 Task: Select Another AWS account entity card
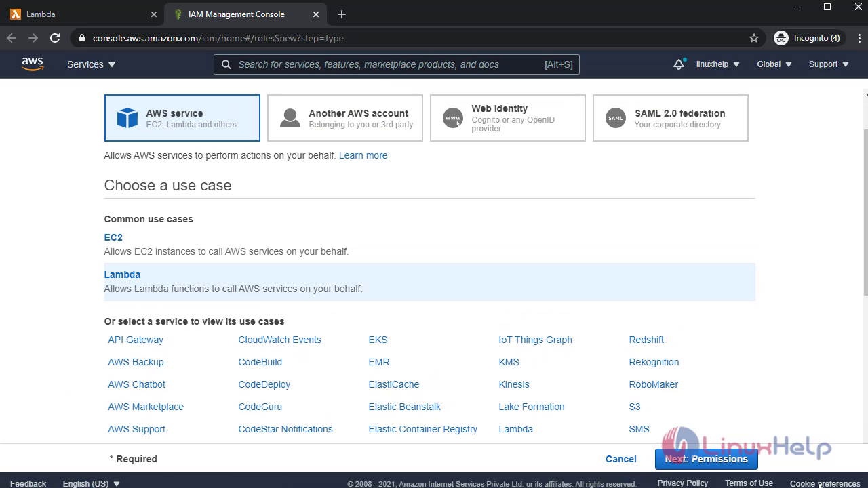click(345, 118)
